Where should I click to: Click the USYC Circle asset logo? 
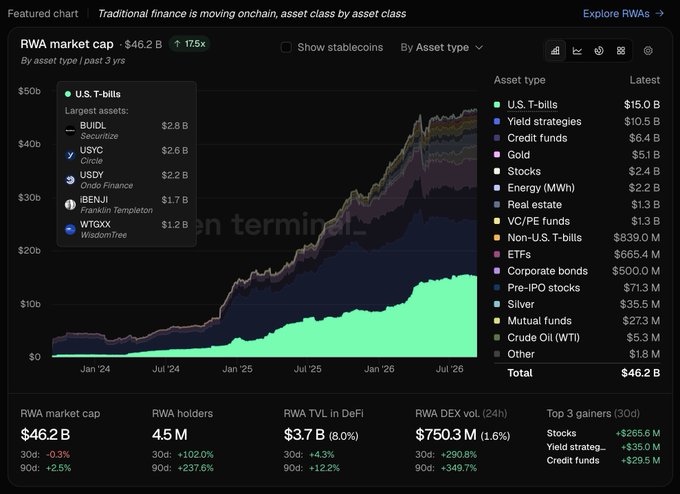70,155
